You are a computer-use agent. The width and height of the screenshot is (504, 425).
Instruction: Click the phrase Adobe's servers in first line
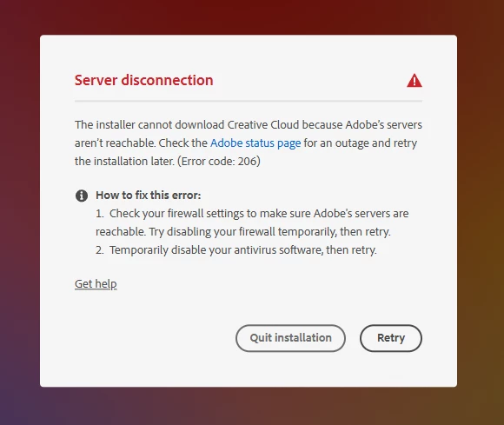click(x=384, y=125)
